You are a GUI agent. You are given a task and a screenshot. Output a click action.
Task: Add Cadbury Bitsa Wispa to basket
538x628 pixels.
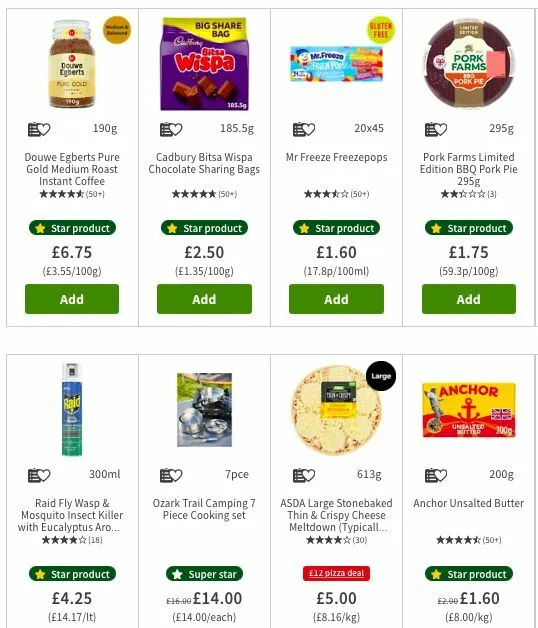[x=204, y=299]
